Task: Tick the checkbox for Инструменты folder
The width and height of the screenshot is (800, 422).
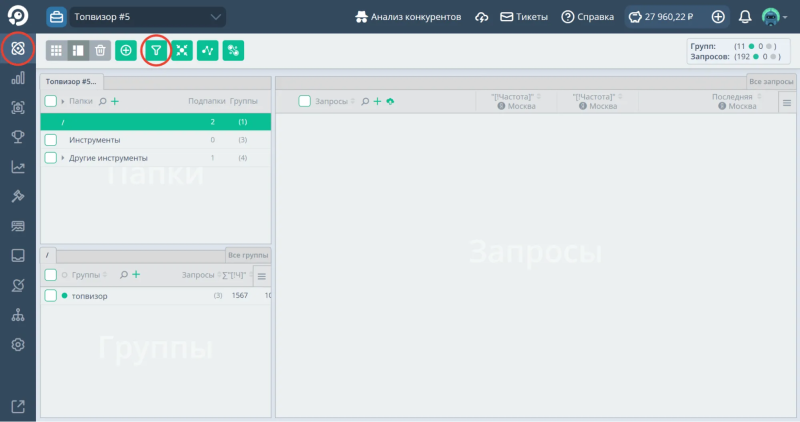Action: tap(51, 140)
